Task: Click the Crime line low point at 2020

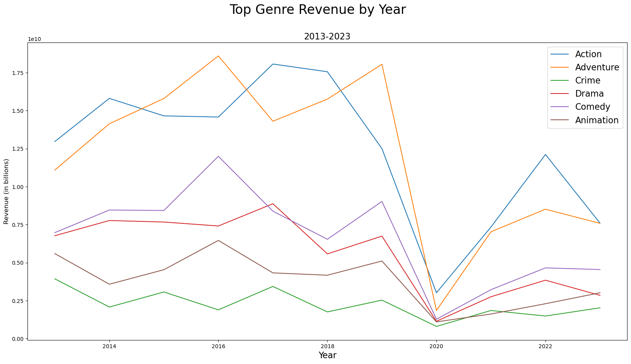Action: 436,327
